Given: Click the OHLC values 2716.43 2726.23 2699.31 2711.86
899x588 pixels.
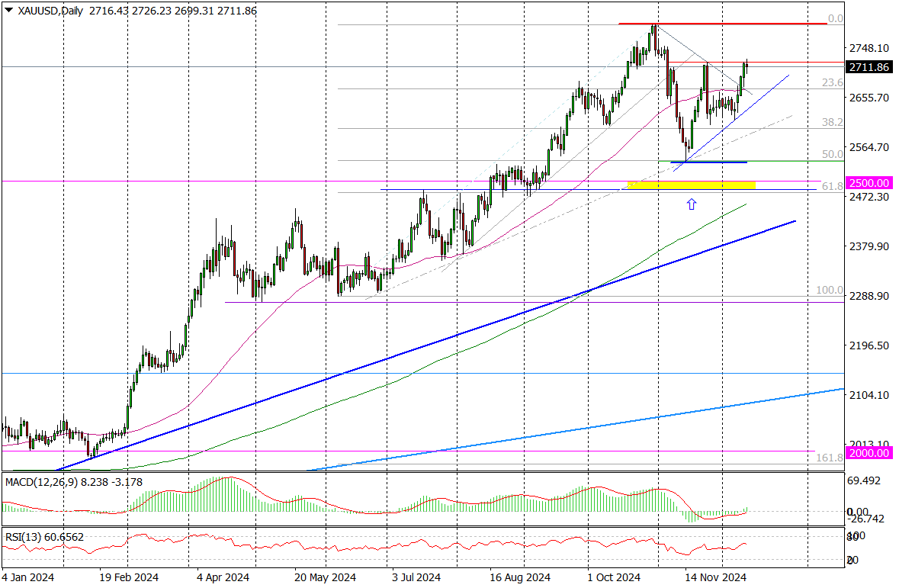Looking at the screenshot, I should click(x=173, y=11).
